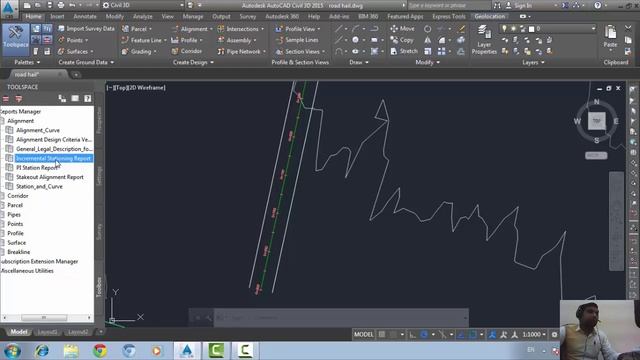Open Chrome from the taskbar
The width and height of the screenshot is (640, 360).
tap(100, 351)
